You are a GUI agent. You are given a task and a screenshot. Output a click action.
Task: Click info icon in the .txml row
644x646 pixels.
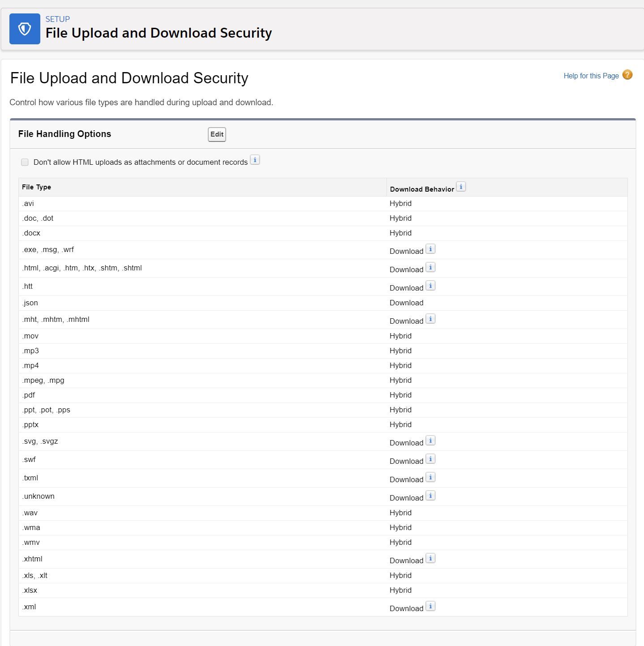click(x=430, y=477)
